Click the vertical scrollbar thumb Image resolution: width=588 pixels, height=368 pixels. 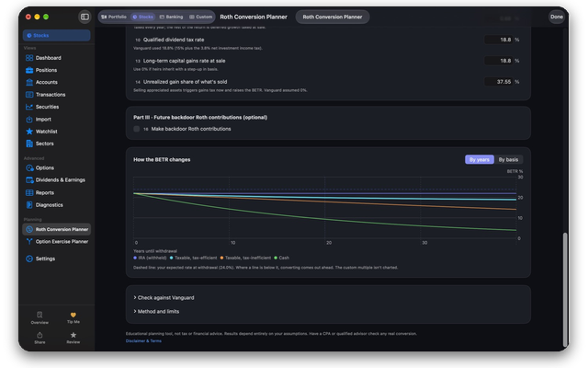pyautogui.click(x=565, y=290)
